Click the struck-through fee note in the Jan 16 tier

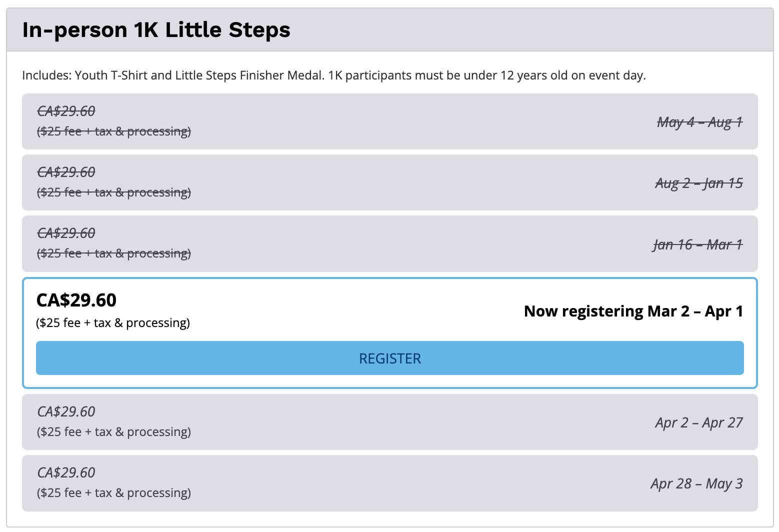[114, 253]
